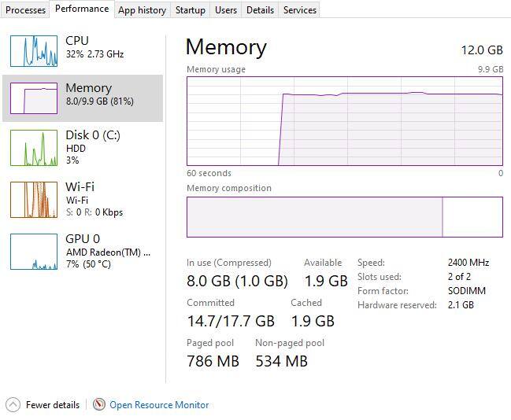The width and height of the screenshot is (511, 420).
Task: Click the Memory composition bar
Action: 315,217
